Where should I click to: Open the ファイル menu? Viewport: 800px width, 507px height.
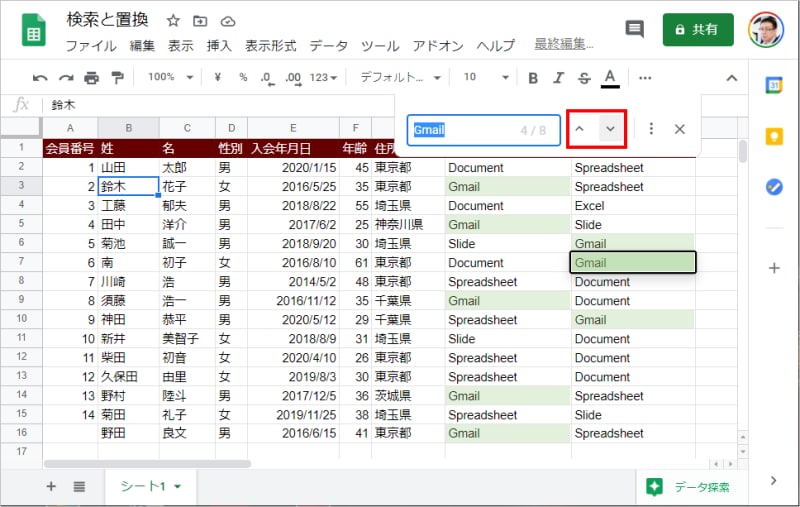point(91,46)
